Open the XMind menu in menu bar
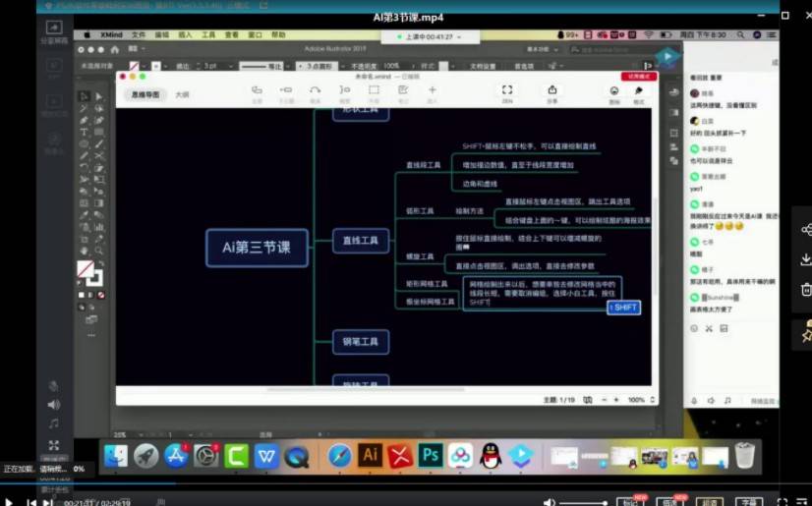 pos(111,34)
